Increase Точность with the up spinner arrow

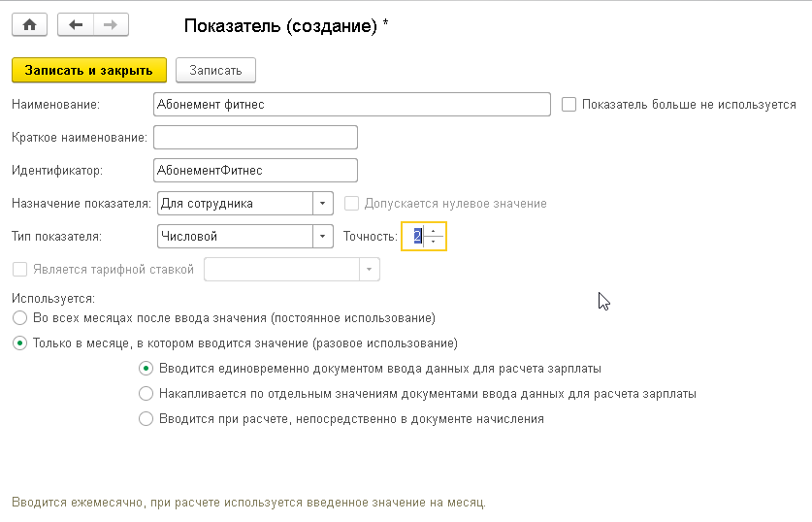(434, 231)
